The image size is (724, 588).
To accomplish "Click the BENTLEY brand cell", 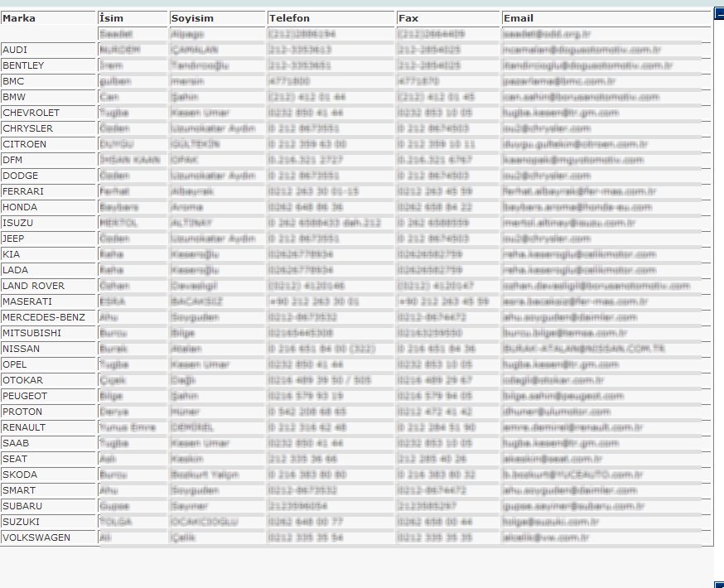I will pos(48,65).
